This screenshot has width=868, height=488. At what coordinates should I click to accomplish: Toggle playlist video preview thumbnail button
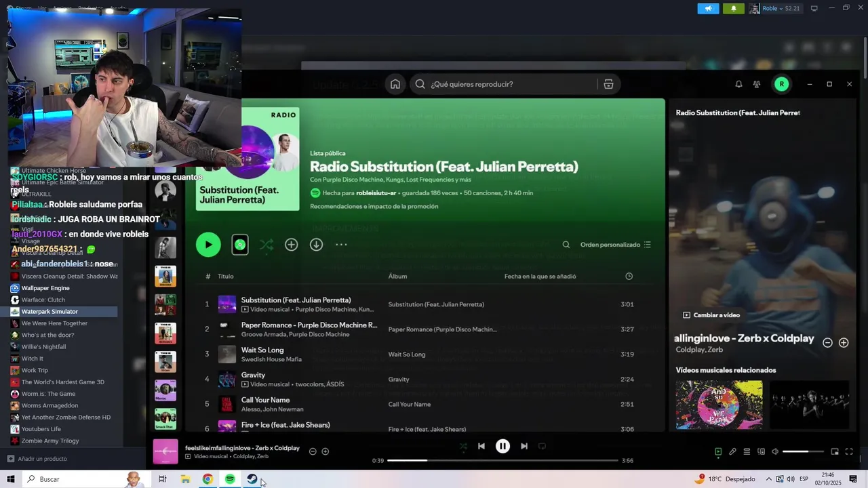240,245
